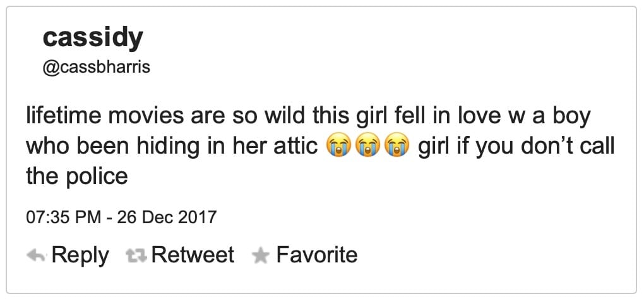644x301 pixels.
Task: Open the @cassbharris handle
Action: click(x=97, y=68)
